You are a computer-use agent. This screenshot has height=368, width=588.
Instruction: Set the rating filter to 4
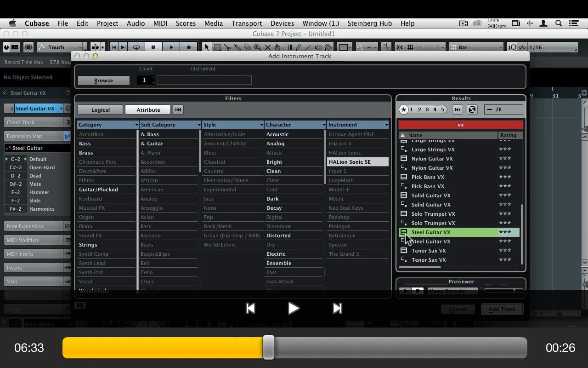click(x=435, y=109)
